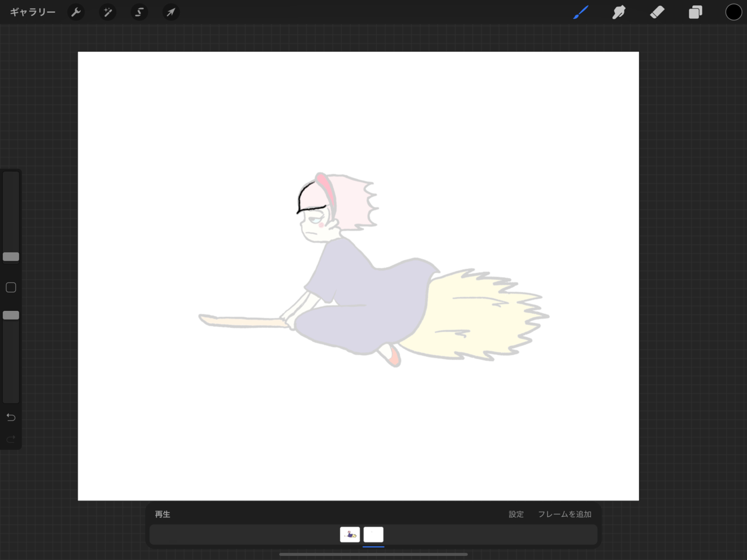The image size is (747, 560).
Task: Open the Layers panel
Action: click(x=695, y=12)
